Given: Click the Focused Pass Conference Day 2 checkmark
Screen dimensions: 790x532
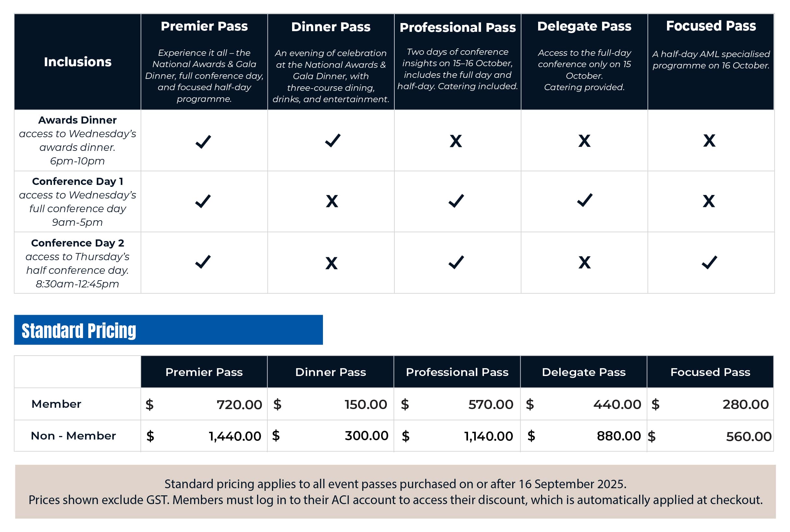Looking at the screenshot, I should (709, 262).
